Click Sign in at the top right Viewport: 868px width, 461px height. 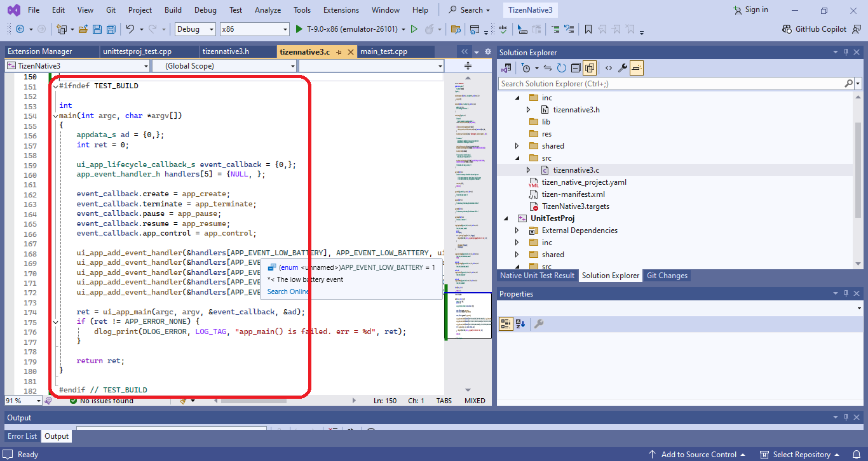(750, 10)
